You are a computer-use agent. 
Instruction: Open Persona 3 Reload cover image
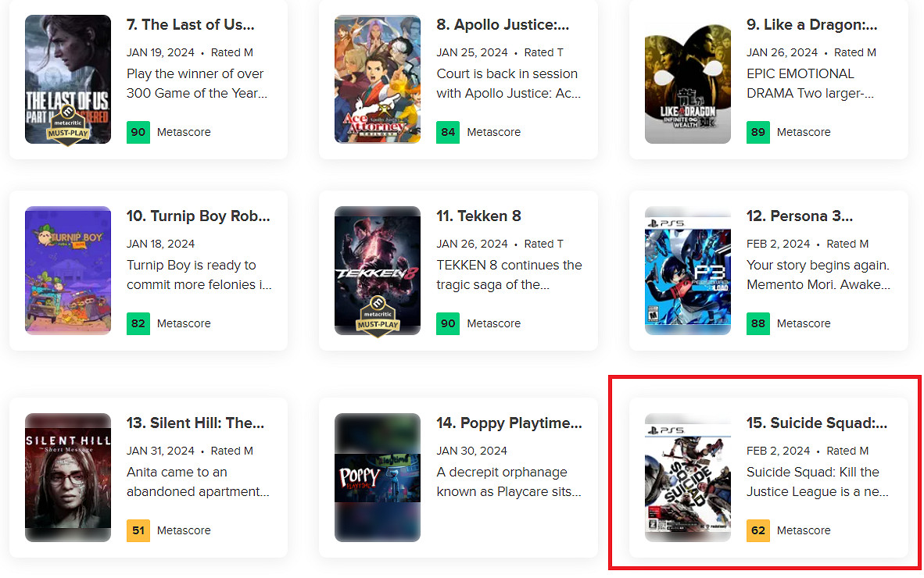pyautogui.click(x=687, y=269)
